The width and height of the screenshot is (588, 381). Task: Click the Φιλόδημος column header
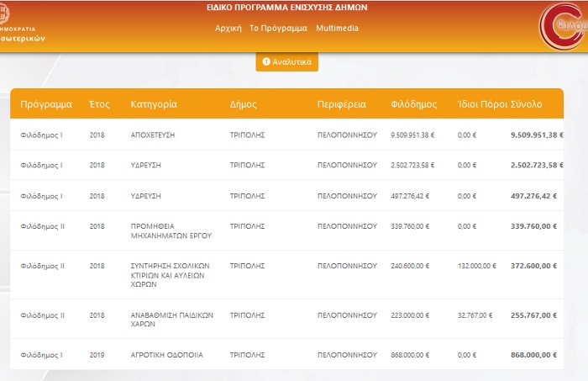[x=413, y=104]
